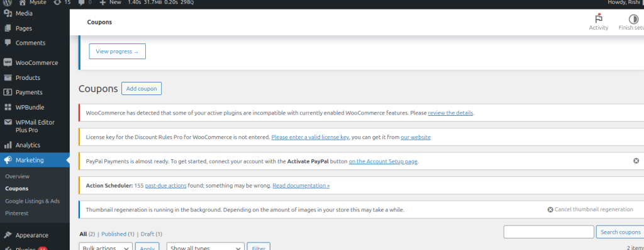The height and width of the screenshot is (250, 644).
Task: Click the View progress button
Action: [x=118, y=52]
